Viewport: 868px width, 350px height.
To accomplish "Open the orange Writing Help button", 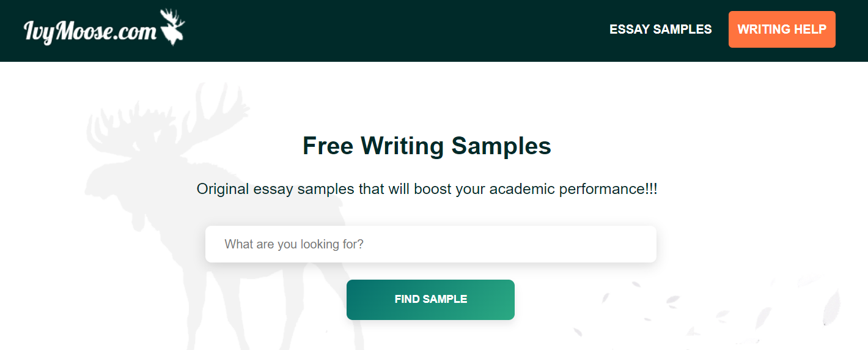I will coord(782,29).
